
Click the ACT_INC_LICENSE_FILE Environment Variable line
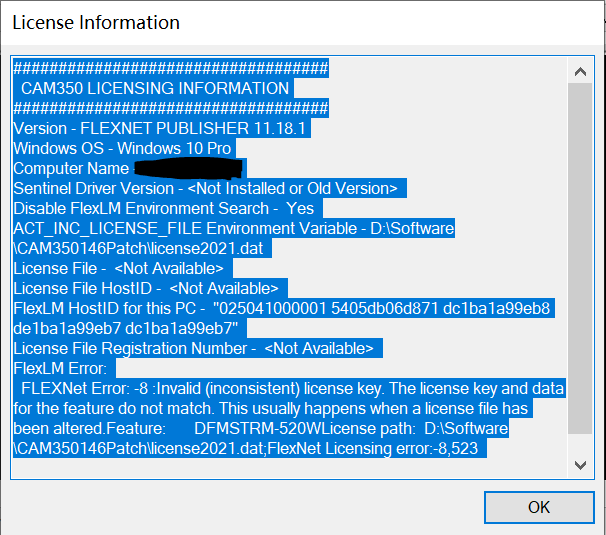click(x=234, y=228)
